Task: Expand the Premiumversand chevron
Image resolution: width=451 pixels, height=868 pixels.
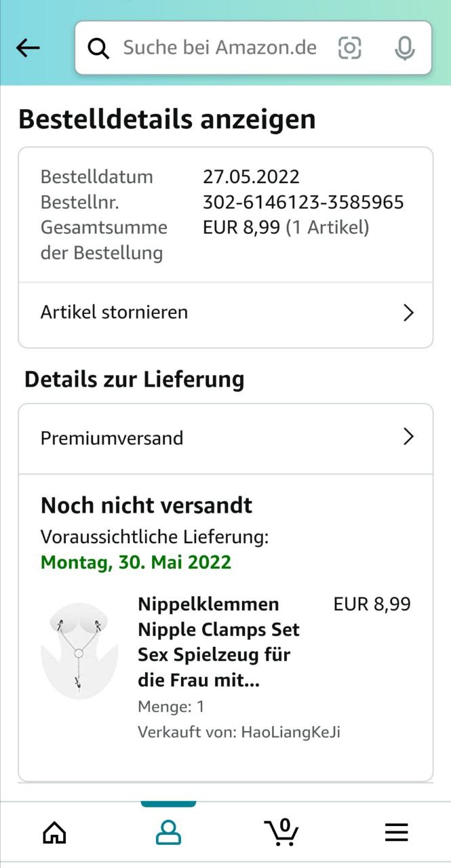Action: click(408, 437)
